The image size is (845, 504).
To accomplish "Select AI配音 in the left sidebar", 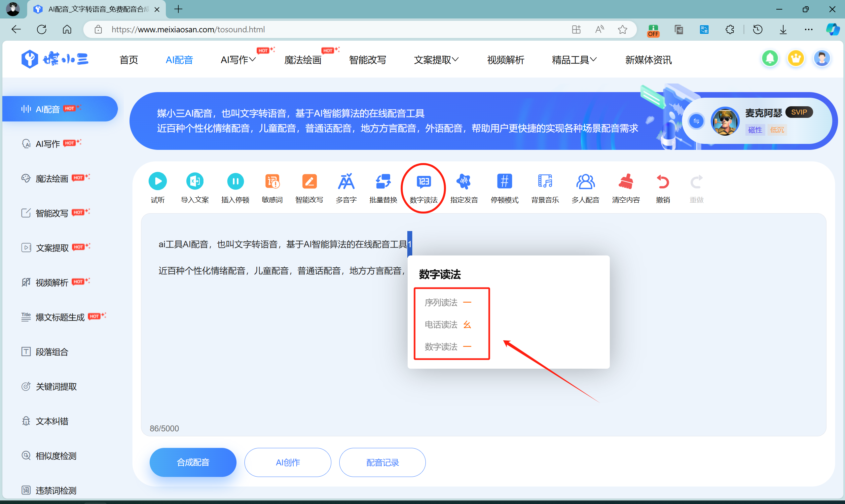I will 60,109.
